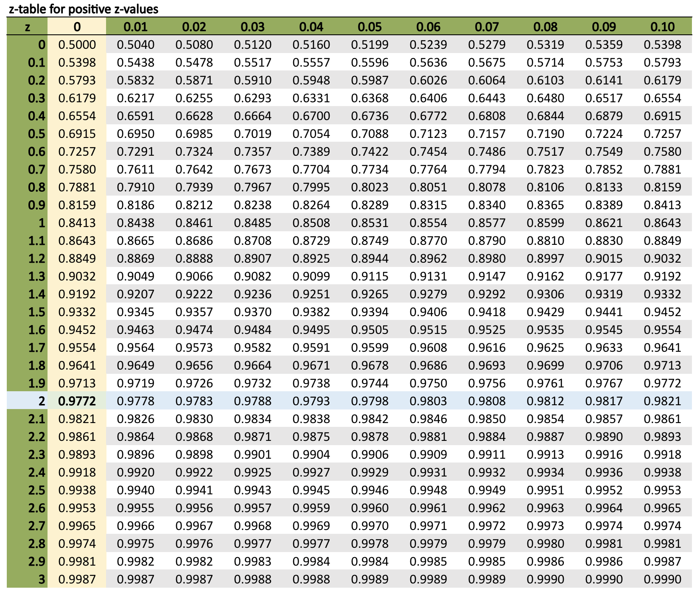Click the "0.07" column header

click(x=487, y=27)
